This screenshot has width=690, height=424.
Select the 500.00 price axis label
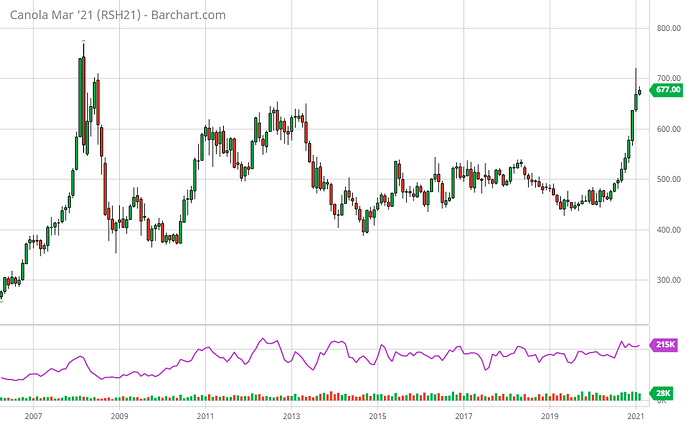pos(668,180)
